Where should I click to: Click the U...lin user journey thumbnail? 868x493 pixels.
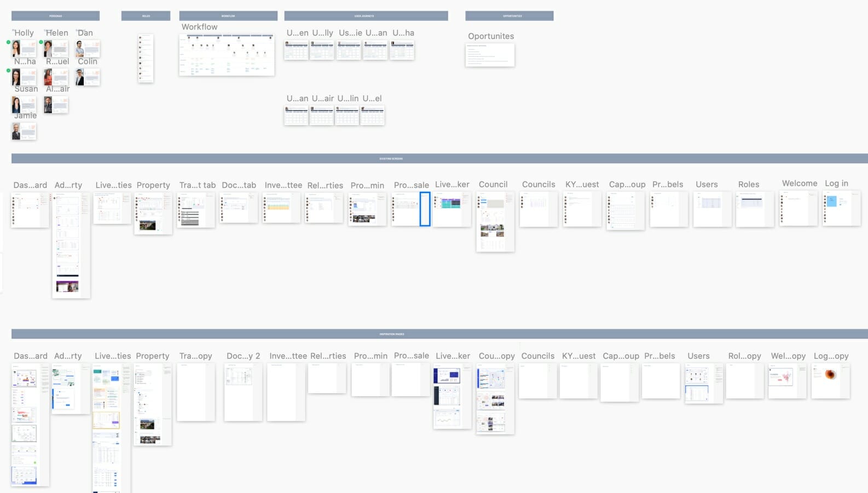click(x=347, y=116)
